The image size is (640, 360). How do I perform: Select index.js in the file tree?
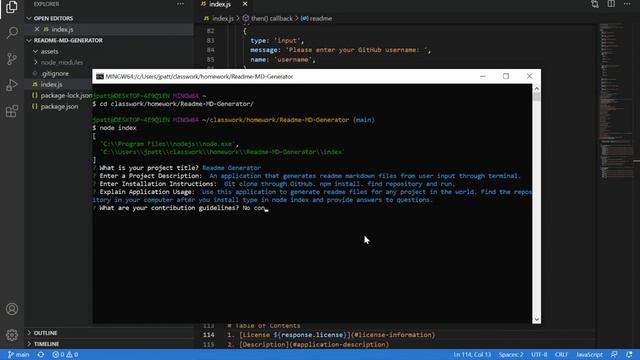pos(51,84)
